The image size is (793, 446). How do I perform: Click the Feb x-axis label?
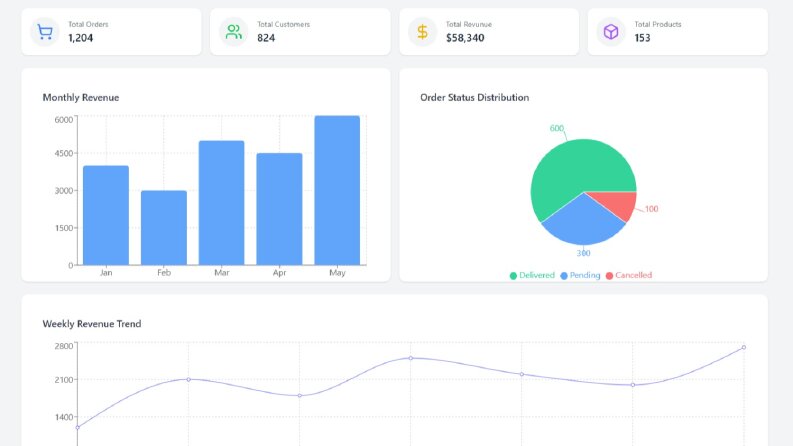pyautogui.click(x=164, y=273)
